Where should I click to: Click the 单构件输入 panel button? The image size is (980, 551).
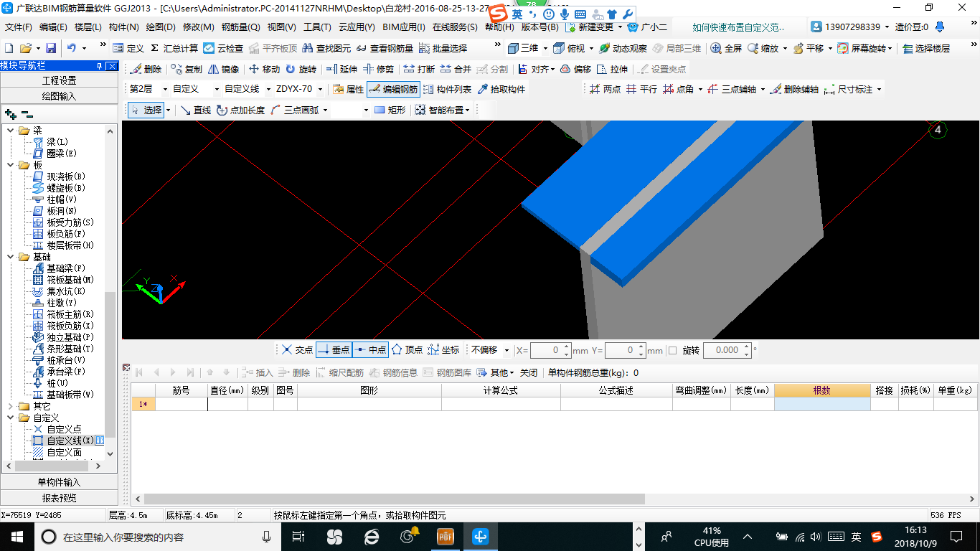(59, 482)
